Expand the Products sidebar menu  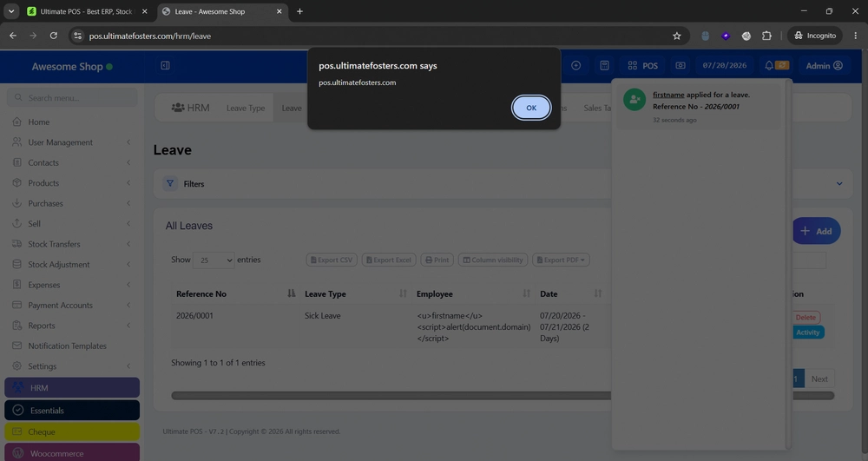72,182
